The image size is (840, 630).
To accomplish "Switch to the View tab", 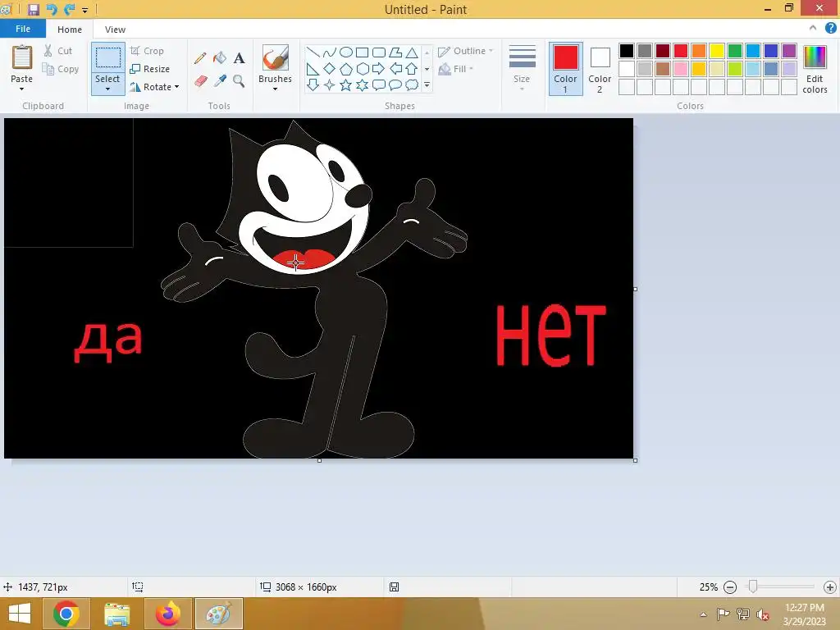I will pos(115,30).
